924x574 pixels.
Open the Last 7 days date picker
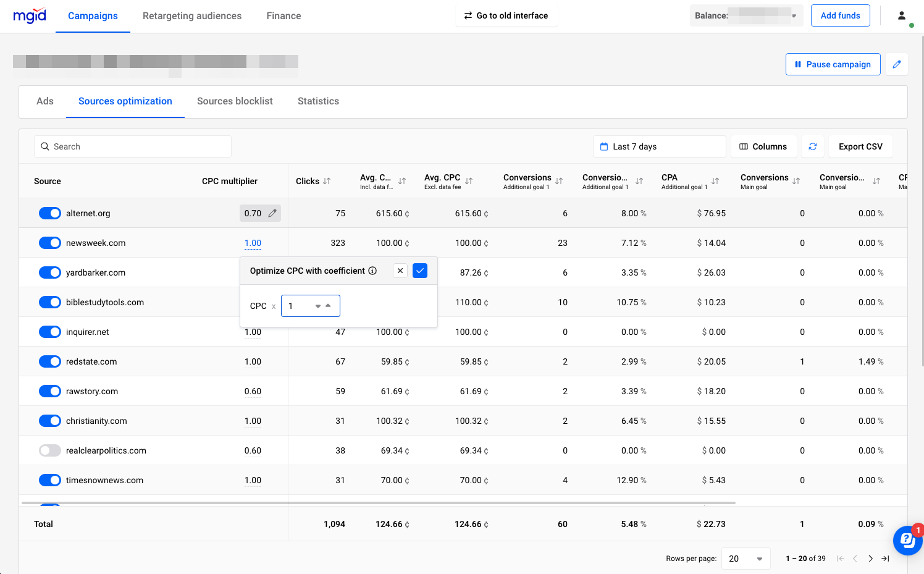pos(659,146)
